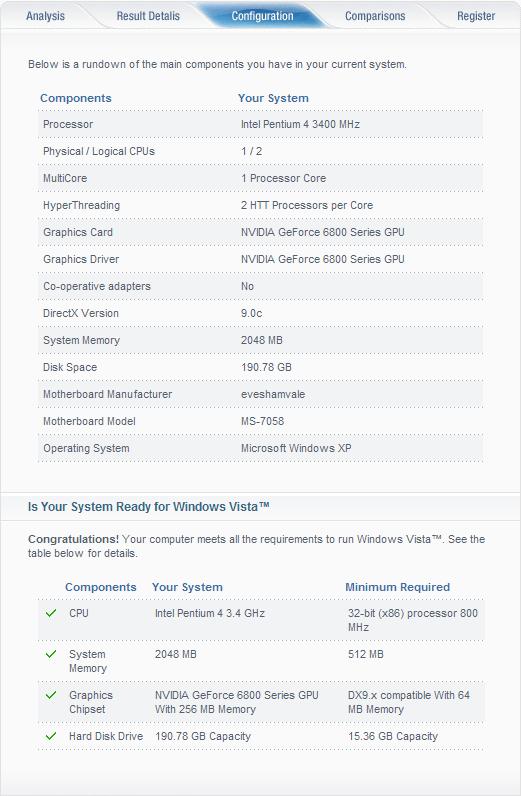Open the Analysis tab
Viewport: 521px width, 796px height.
pos(45,16)
